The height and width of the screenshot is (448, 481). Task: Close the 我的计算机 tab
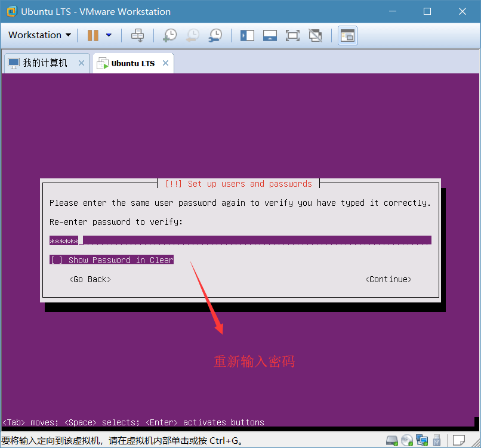point(81,63)
